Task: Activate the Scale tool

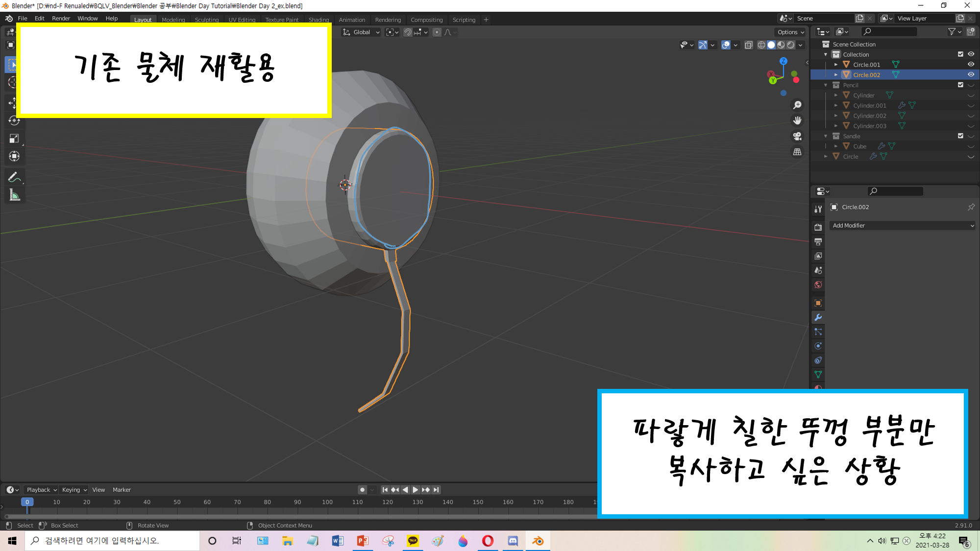Action: (14, 139)
